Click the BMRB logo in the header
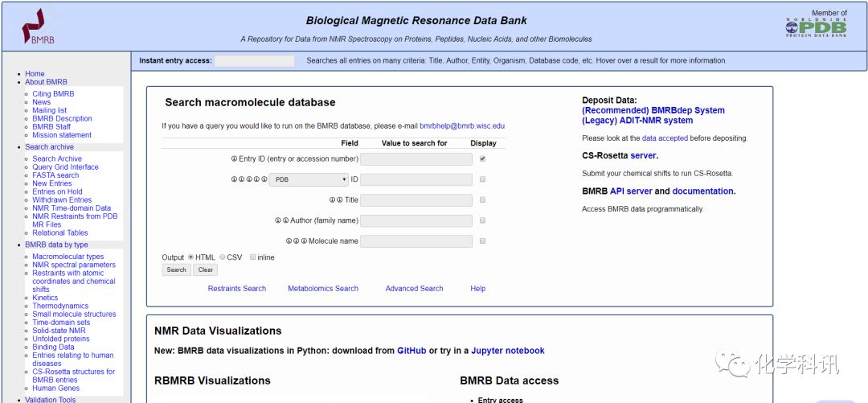The height and width of the screenshot is (403, 868). tap(37, 26)
